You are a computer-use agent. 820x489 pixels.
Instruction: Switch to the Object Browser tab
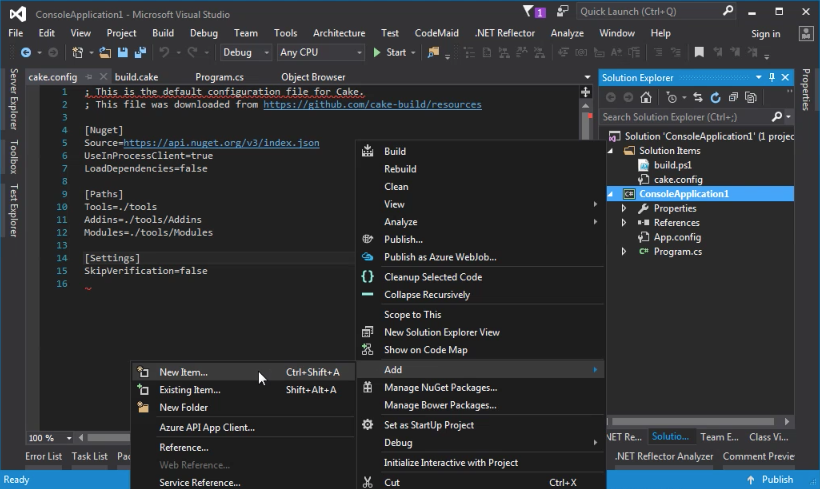pyautogui.click(x=313, y=77)
